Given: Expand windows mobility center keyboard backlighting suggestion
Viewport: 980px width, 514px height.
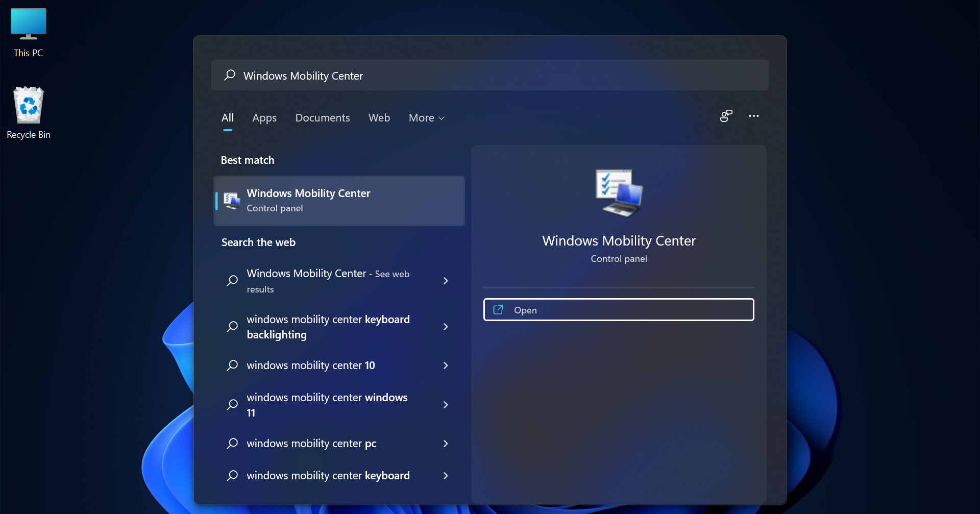Looking at the screenshot, I should click(x=445, y=327).
